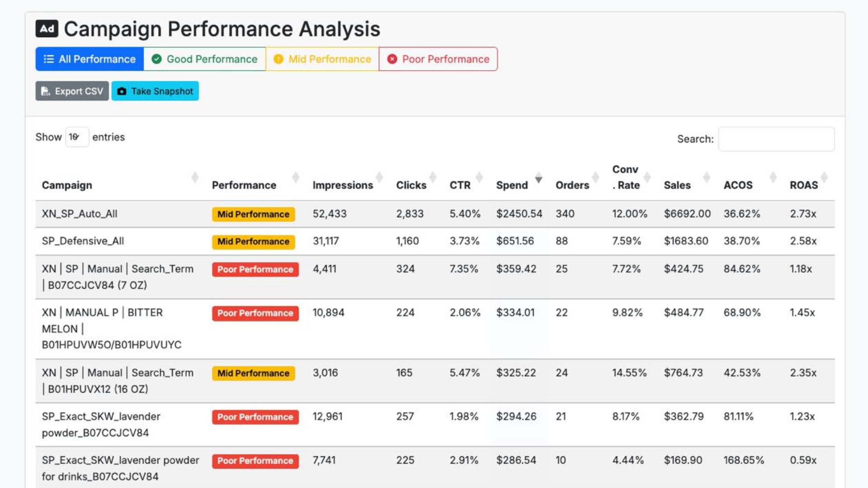Click sales value $362.79

click(684, 416)
